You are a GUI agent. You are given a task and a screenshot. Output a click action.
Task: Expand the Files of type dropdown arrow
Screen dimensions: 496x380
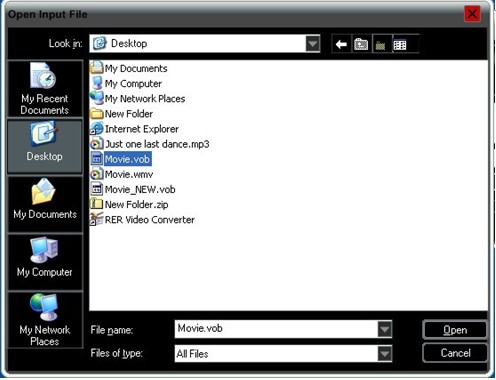[384, 353]
